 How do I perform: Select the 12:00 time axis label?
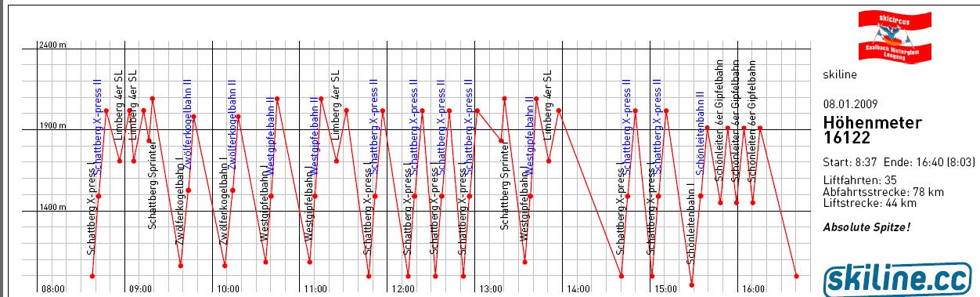tap(402, 289)
